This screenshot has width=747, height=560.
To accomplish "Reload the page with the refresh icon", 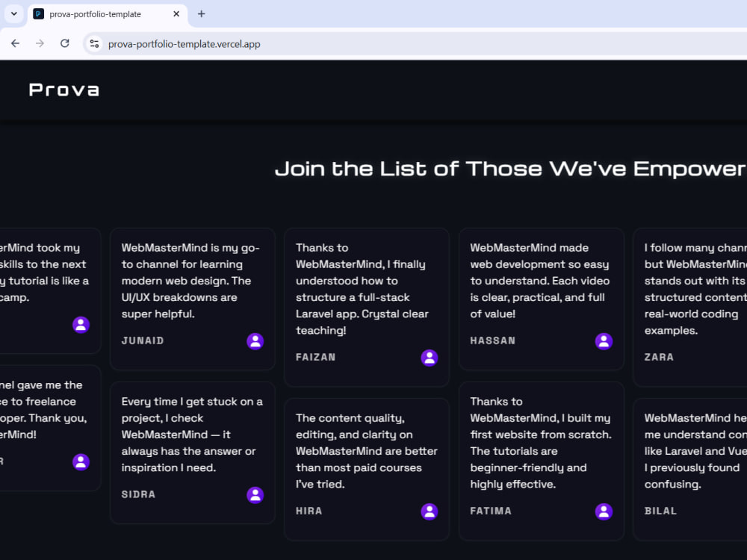I will pyautogui.click(x=65, y=44).
